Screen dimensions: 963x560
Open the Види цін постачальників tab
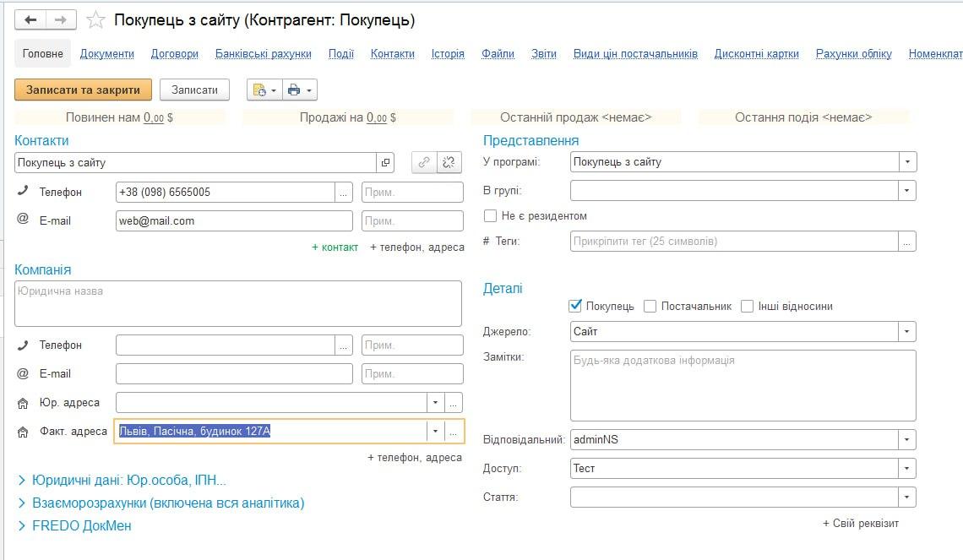tap(635, 53)
